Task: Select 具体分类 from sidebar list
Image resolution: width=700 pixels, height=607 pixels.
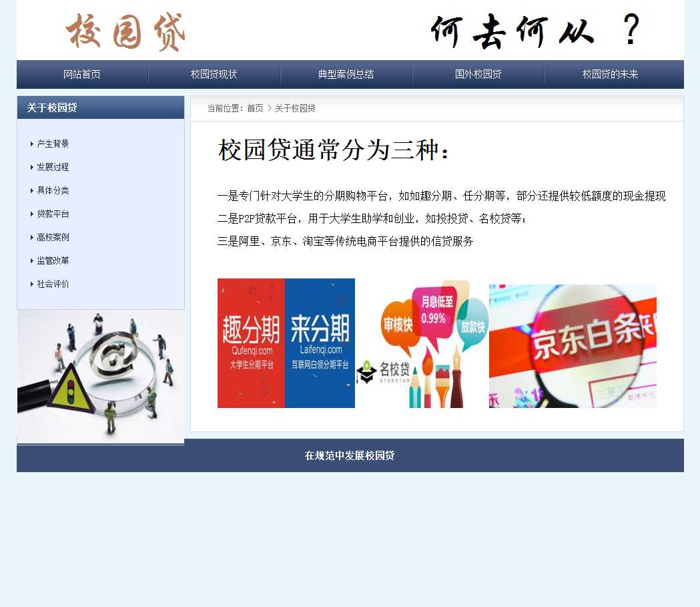Action: [53, 190]
